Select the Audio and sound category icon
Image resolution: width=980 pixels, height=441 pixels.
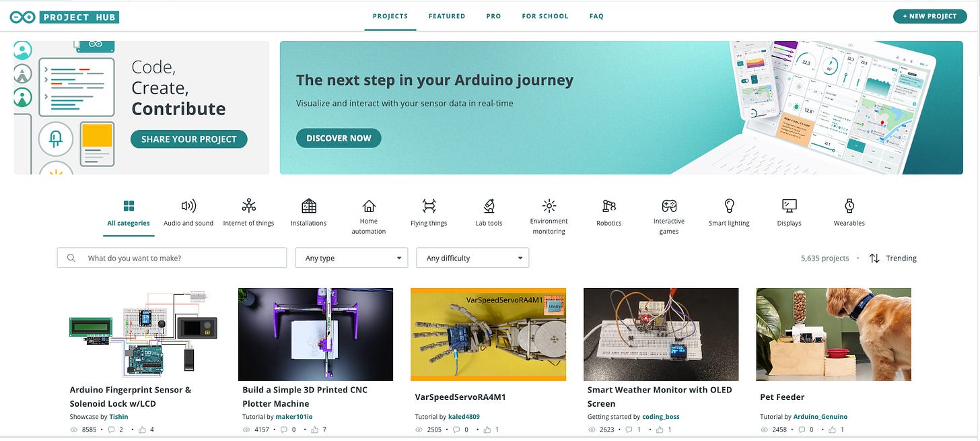(x=188, y=206)
